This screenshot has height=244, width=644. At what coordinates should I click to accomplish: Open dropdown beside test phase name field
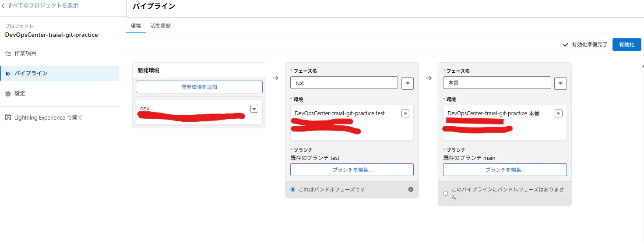click(408, 83)
